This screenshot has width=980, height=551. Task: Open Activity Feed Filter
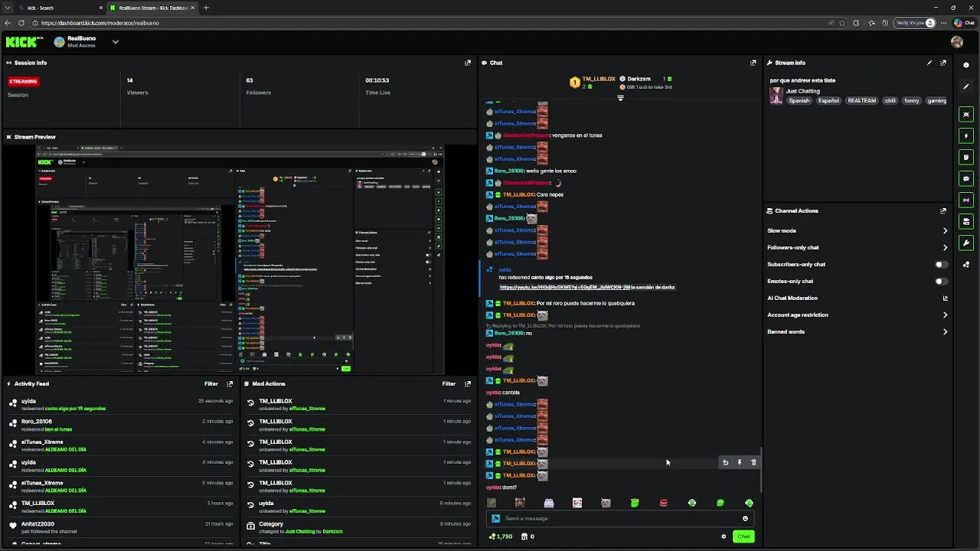211,383
